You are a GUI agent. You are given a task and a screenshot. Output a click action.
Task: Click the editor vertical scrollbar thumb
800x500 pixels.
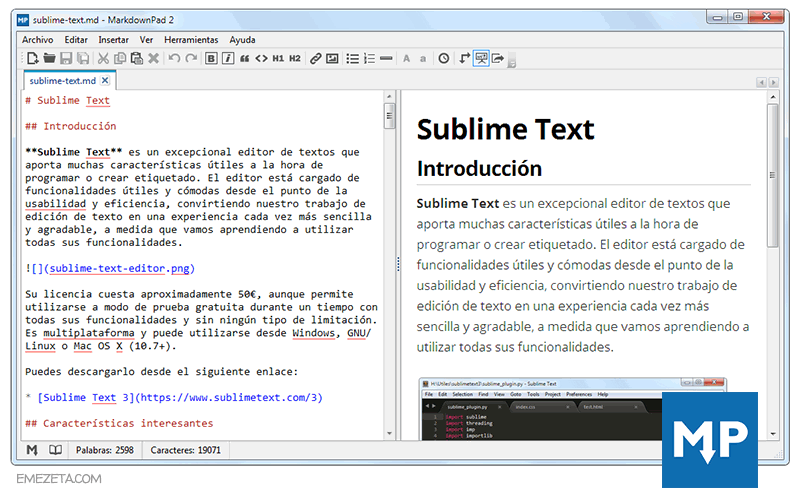[389, 116]
